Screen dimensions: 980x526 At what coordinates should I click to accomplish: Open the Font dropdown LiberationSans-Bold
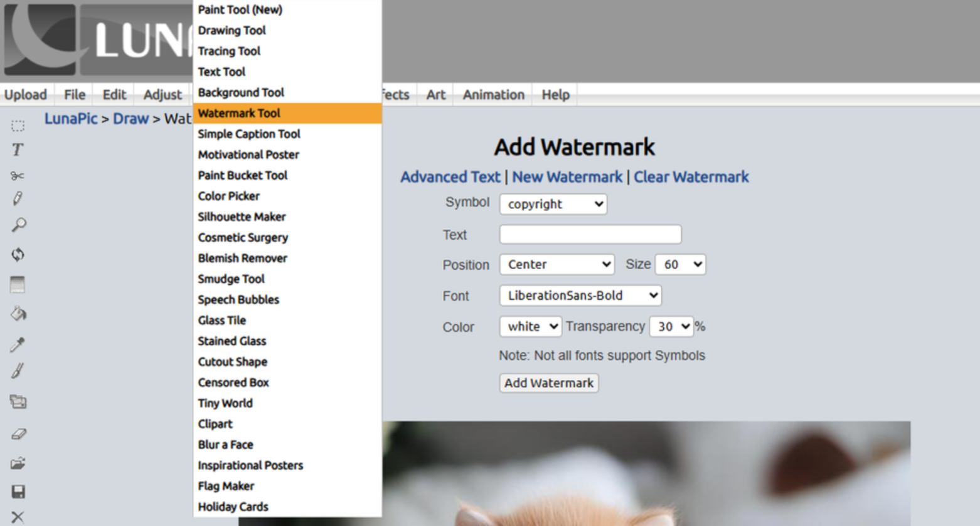pos(580,296)
